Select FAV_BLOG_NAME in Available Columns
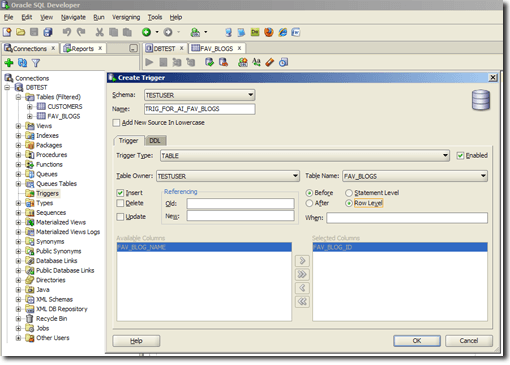 204,247
